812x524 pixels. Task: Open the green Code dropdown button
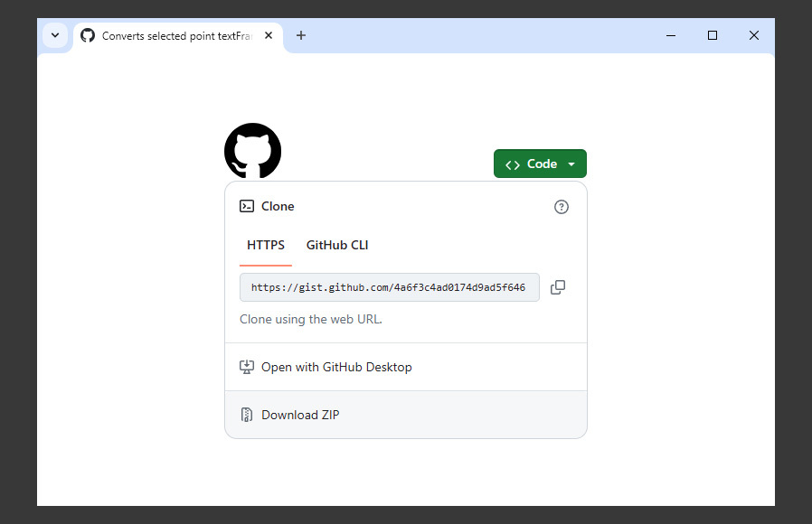(540, 164)
